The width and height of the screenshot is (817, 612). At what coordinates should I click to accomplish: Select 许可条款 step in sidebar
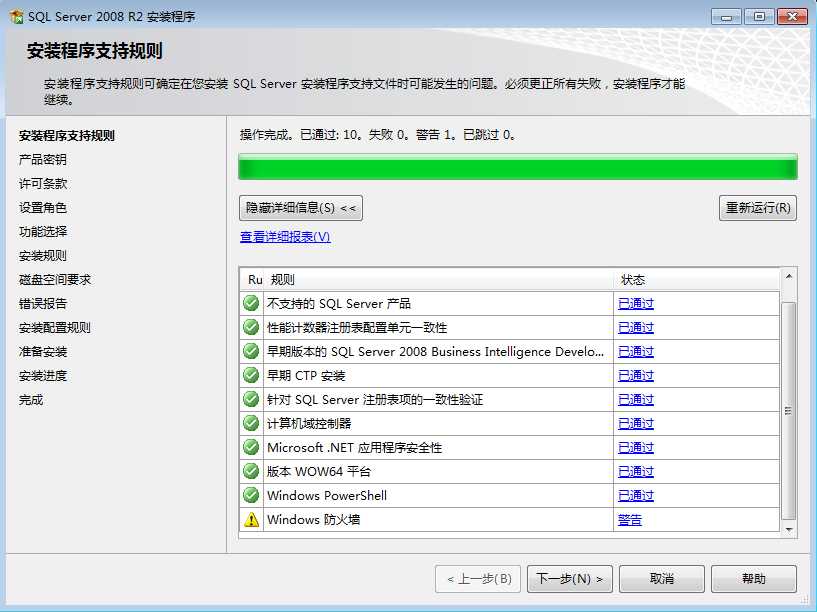click(43, 183)
